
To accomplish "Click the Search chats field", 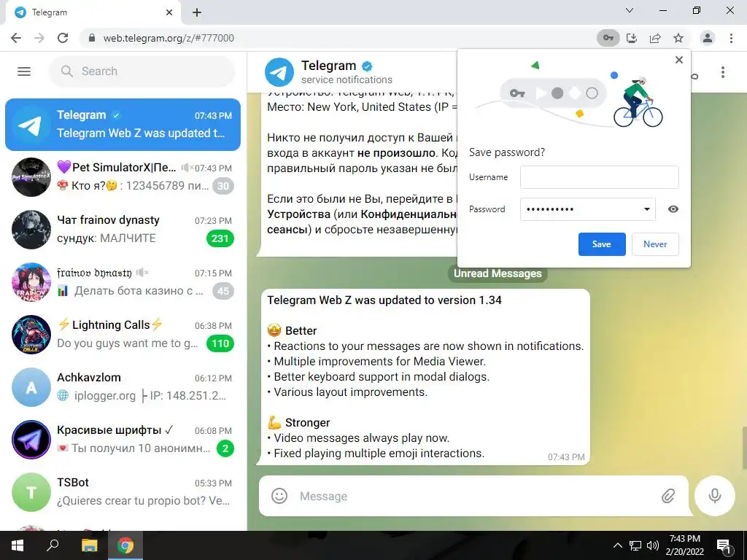I will click(142, 71).
